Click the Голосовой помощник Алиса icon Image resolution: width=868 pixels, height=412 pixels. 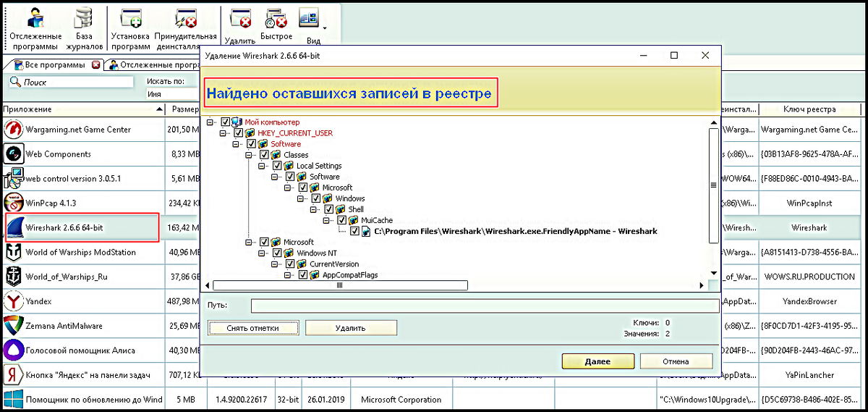pyautogui.click(x=13, y=350)
